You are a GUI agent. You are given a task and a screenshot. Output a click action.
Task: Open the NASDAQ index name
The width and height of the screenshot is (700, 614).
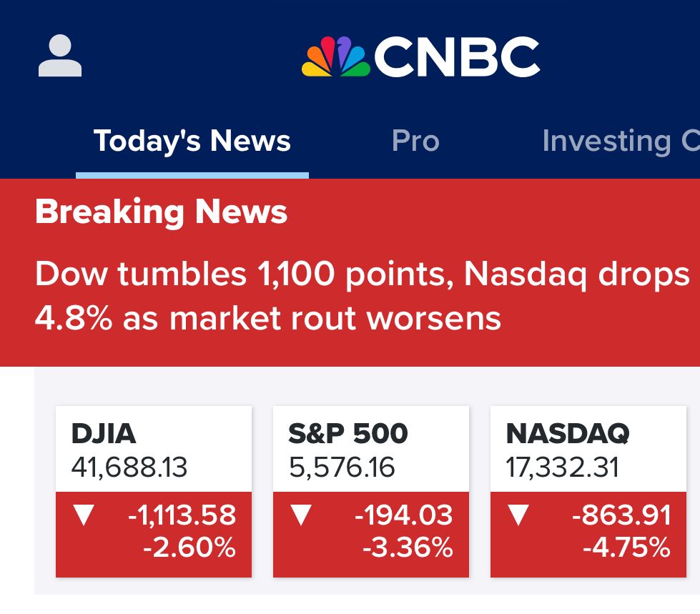click(x=567, y=433)
